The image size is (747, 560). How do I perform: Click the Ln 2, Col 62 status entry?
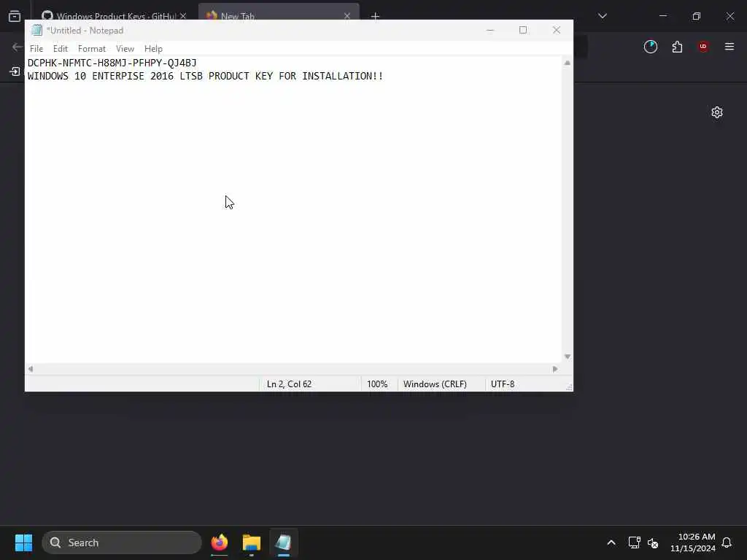(289, 384)
